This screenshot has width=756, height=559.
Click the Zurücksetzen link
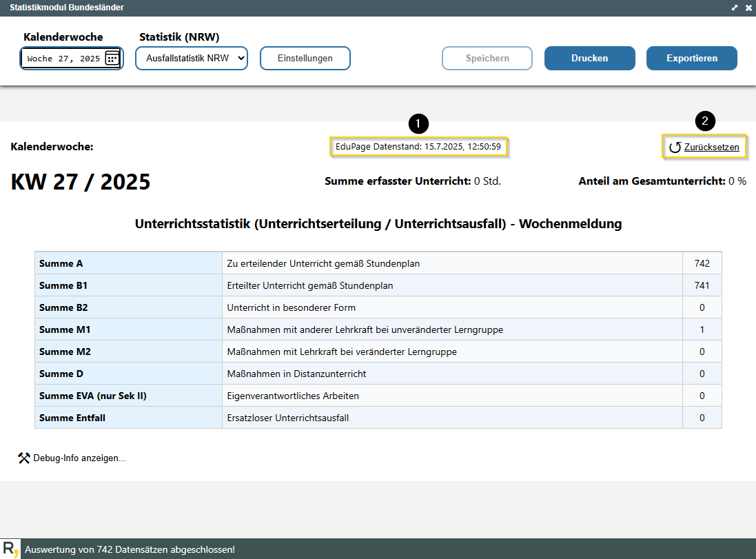click(x=712, y=147)
